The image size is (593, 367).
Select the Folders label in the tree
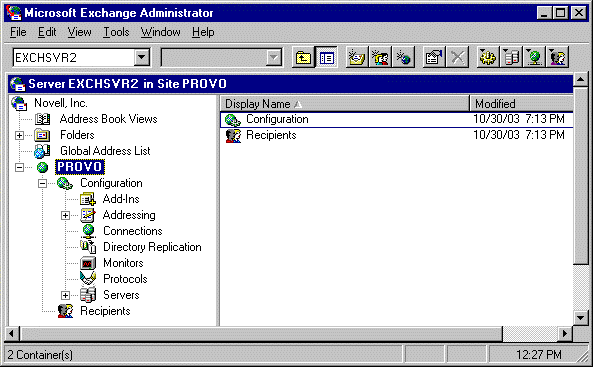point(77,135)
